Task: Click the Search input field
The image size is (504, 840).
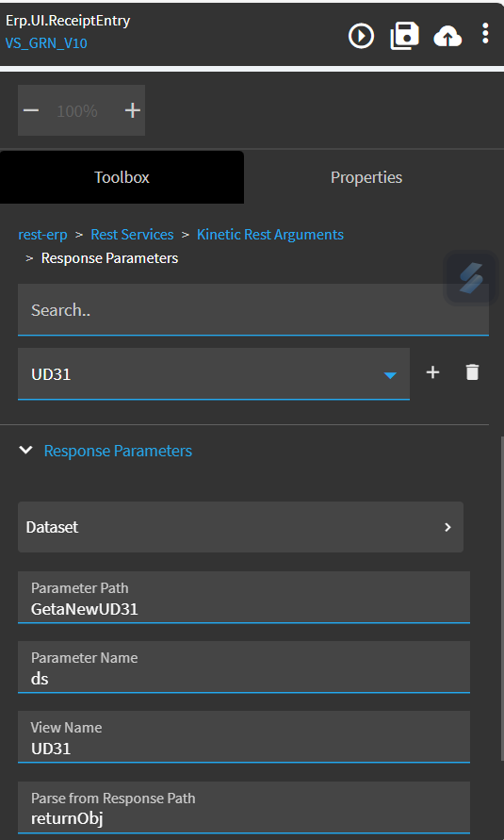Action: (253, 309)
